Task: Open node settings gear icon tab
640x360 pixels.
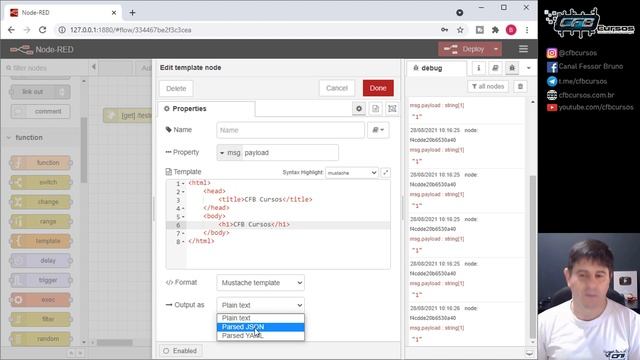Action: [359, 109]
